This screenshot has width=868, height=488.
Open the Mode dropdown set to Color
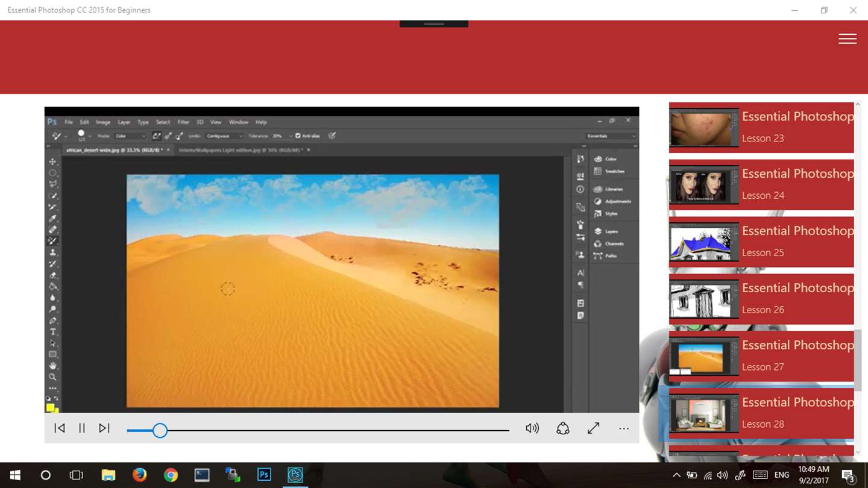point(130,136)
